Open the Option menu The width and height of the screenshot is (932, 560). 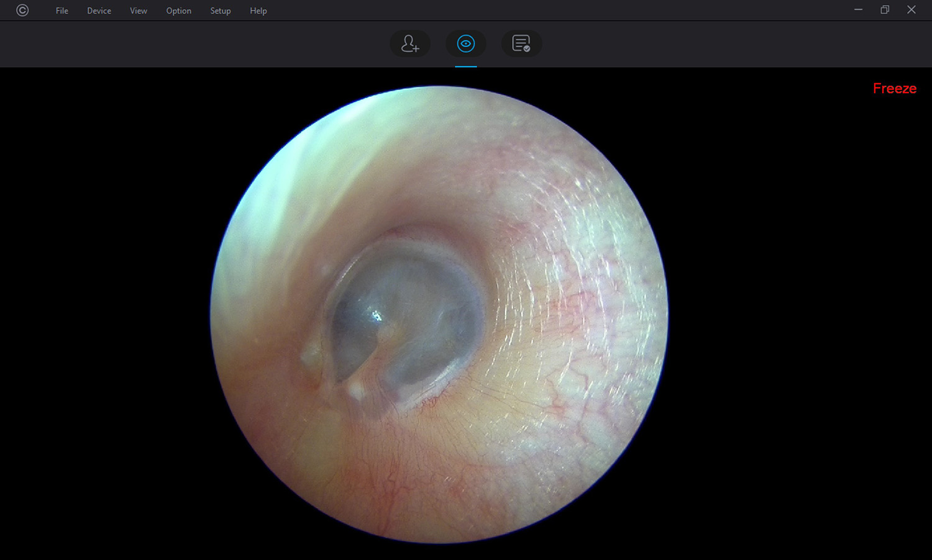[178, 11]
